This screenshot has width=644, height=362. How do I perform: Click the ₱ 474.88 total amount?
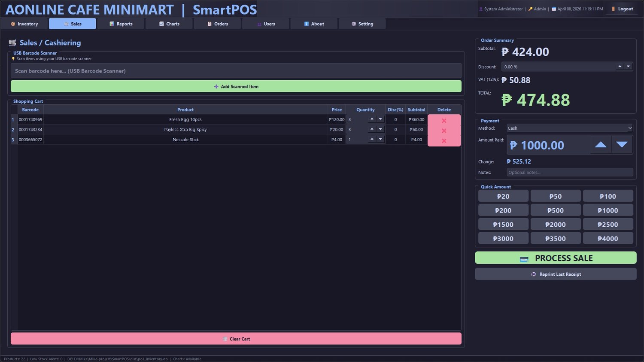[x=535, y=100]
